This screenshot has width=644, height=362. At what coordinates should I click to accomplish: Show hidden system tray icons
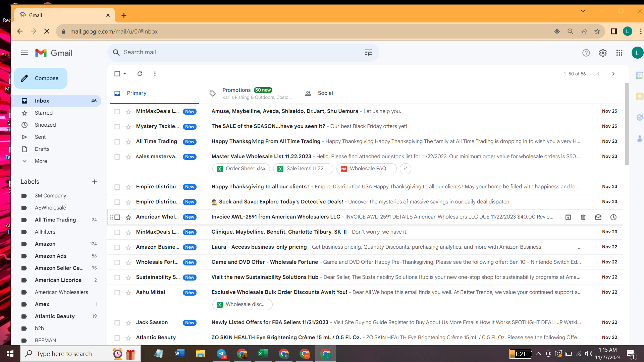[538, 354]
